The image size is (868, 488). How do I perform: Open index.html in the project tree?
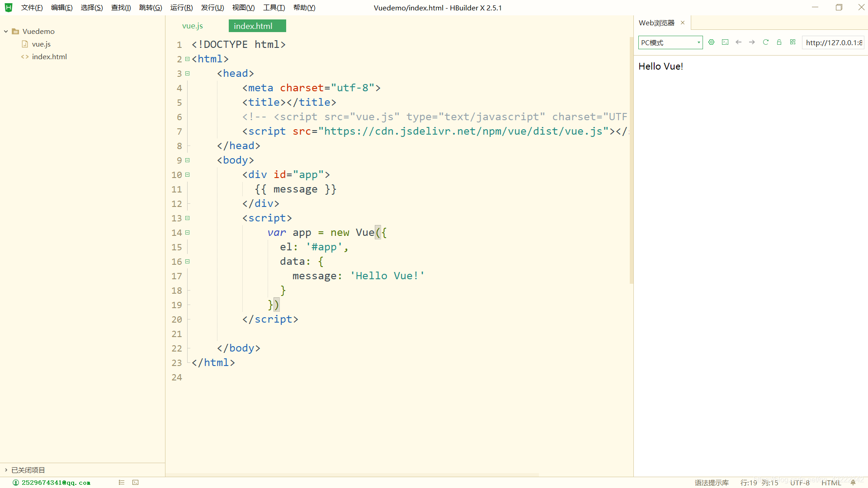tap(49, 56)
